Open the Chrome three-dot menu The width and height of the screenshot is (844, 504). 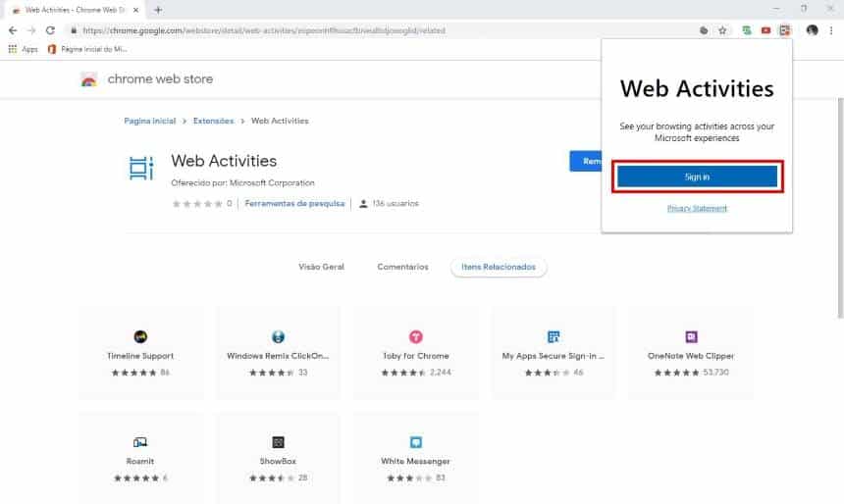pos(831,30)
